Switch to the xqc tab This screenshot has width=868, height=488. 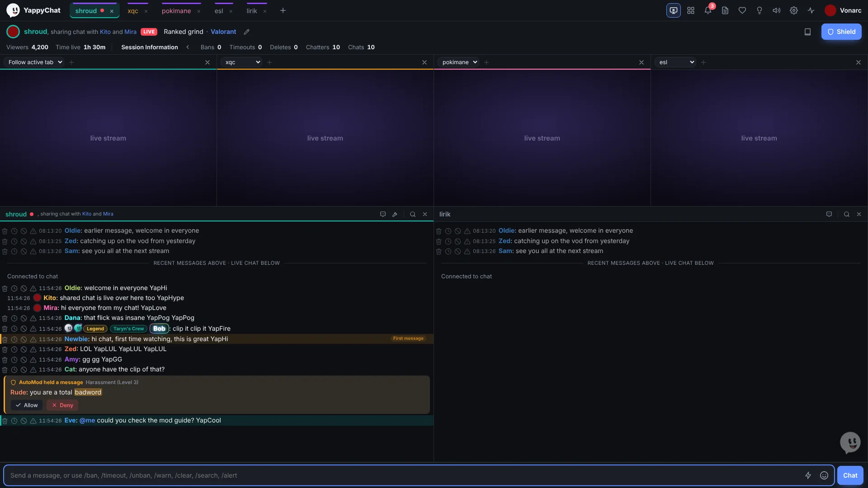click(x=133, y=11)
